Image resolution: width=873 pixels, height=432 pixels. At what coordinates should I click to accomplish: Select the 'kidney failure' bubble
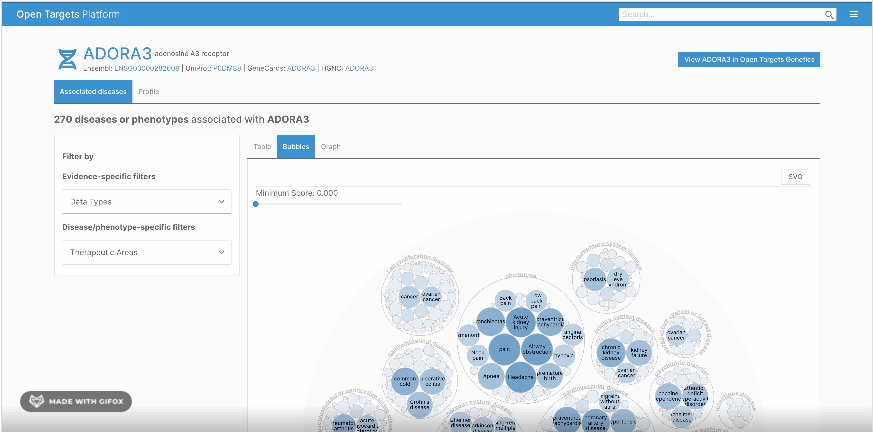click(639, 352)
